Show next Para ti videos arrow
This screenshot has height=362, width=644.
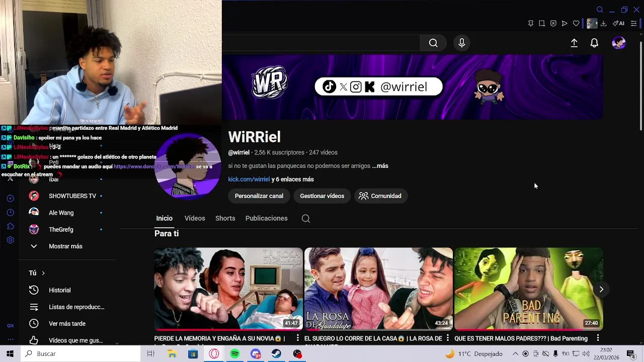click(601, 289)
